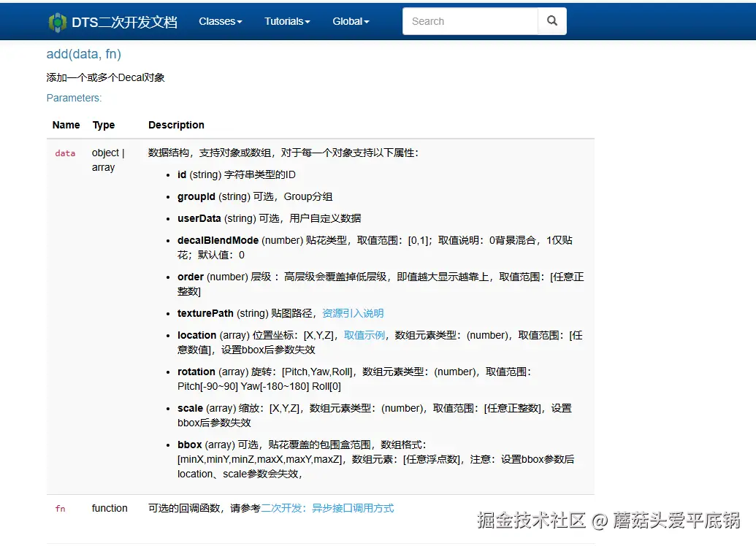Viewport: 756px width, 546px height.
Task: Open the 资源引入说明 link
Action: click(x=353, y=313)
